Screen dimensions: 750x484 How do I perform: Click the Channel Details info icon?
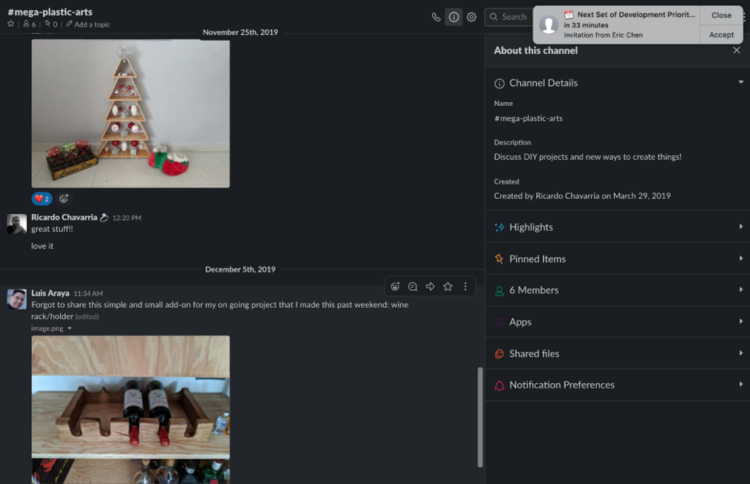[499, 83]
